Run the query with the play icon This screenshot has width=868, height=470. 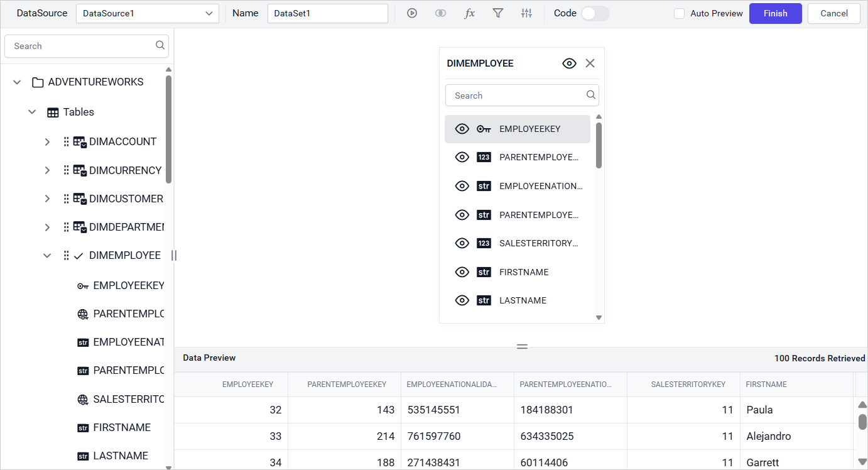click(x=412, y=13)
